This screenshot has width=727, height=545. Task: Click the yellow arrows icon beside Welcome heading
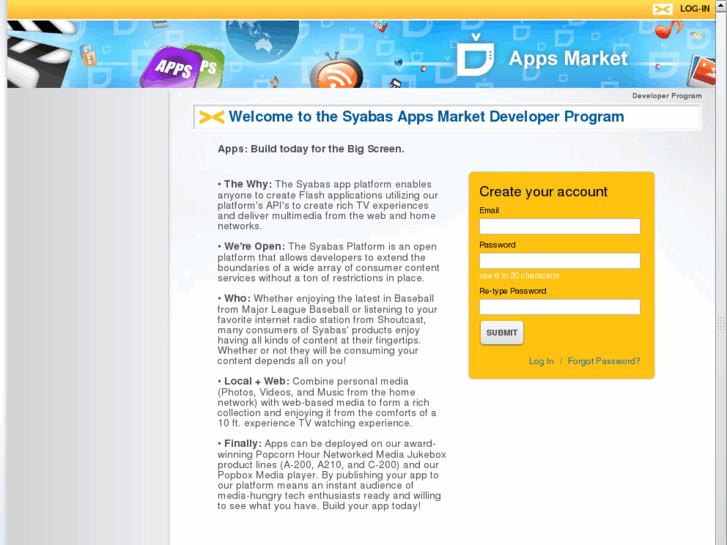pyautogui.click(x=211, y=117)
